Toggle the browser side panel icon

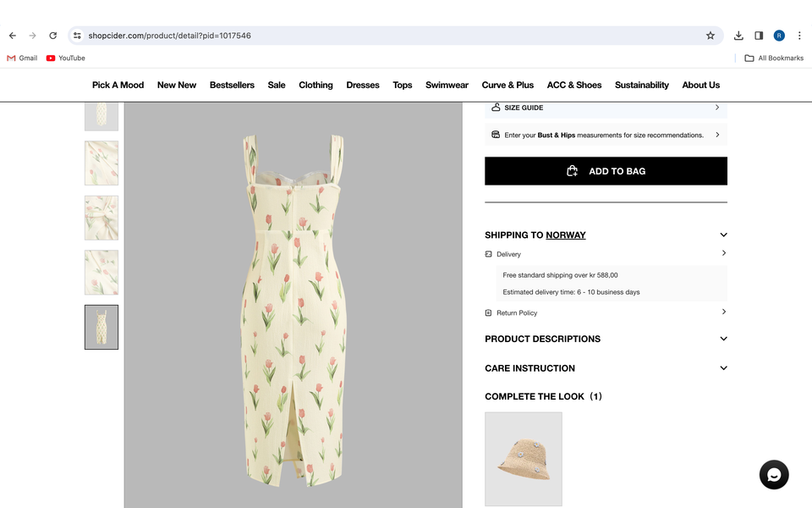click(x=759, y=36)
